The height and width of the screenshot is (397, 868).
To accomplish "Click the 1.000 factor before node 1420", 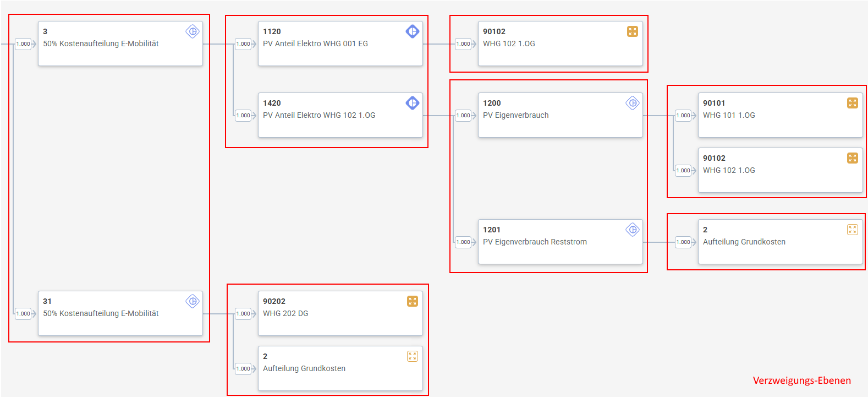I will 243,116.
